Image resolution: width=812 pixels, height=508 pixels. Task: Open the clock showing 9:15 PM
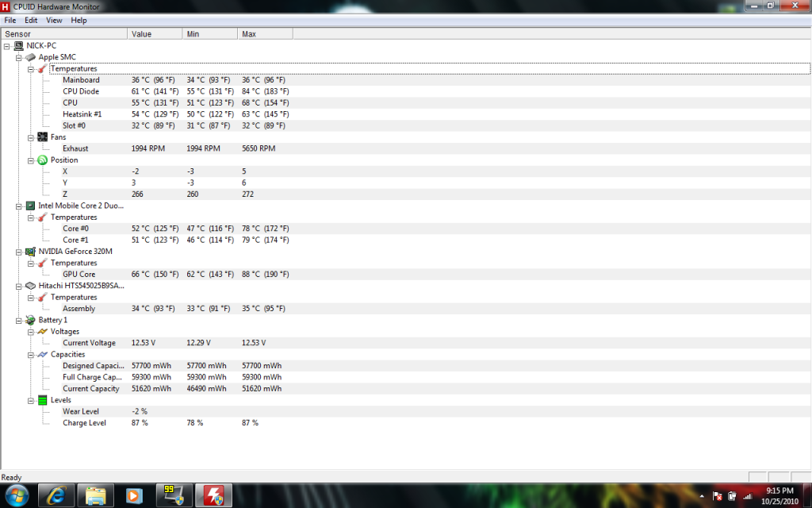[780, 496]
